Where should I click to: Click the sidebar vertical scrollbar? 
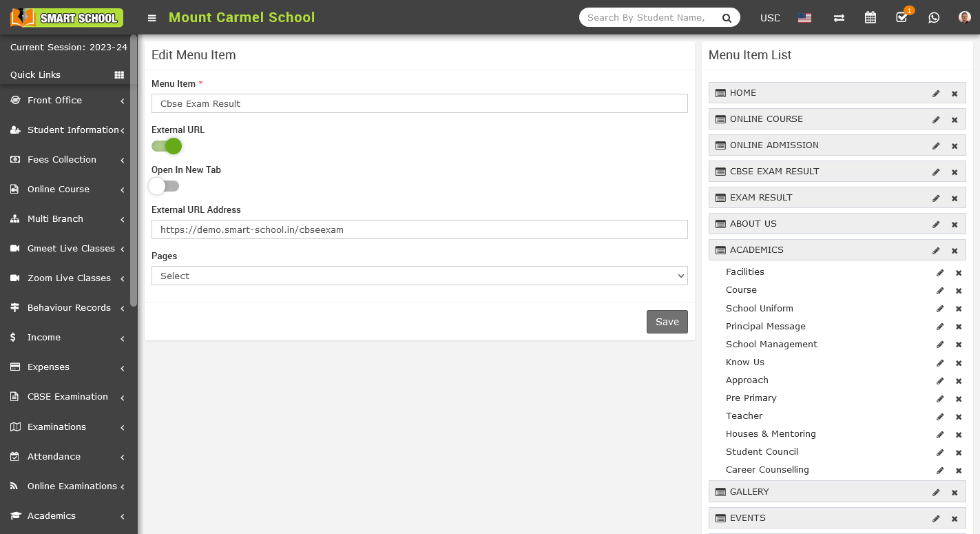pos(134,172)
